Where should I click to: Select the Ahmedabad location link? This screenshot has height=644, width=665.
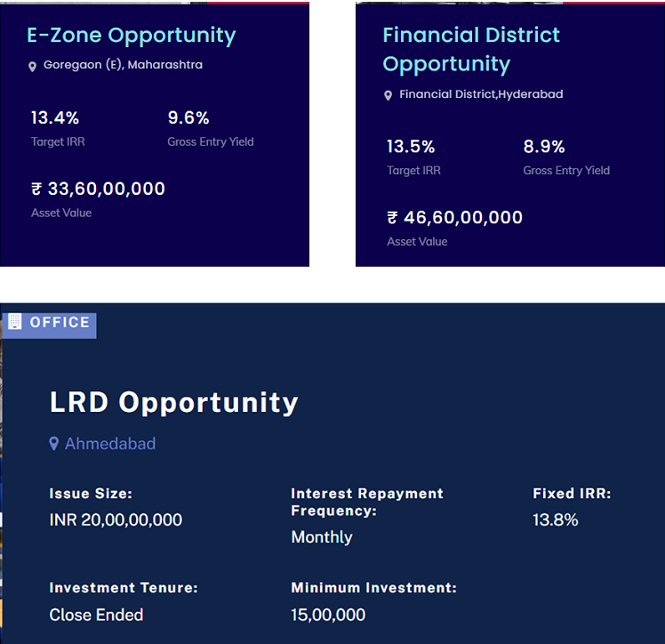coord(110,443)
